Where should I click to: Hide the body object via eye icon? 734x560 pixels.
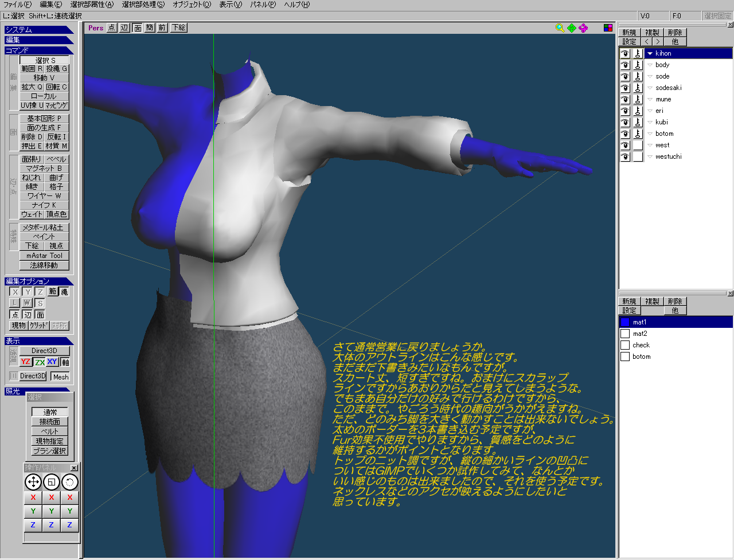coord(625,65)
